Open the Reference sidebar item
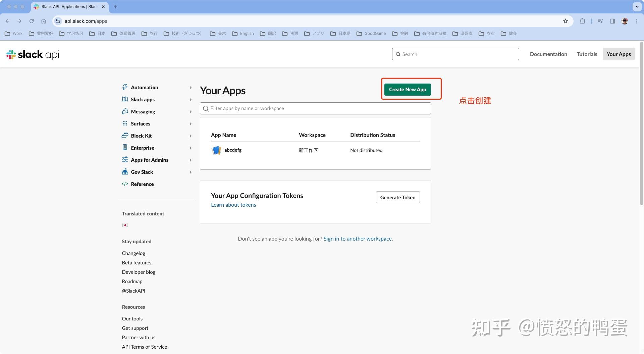 [x=142, y=184]
